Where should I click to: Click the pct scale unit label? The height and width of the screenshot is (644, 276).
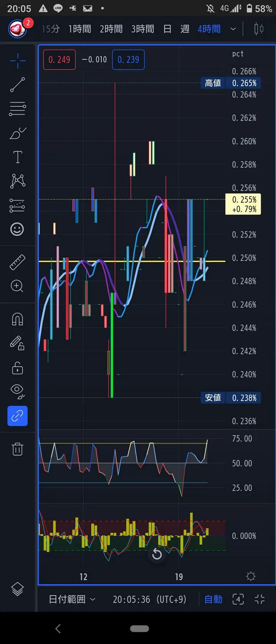tap(238, 54)
